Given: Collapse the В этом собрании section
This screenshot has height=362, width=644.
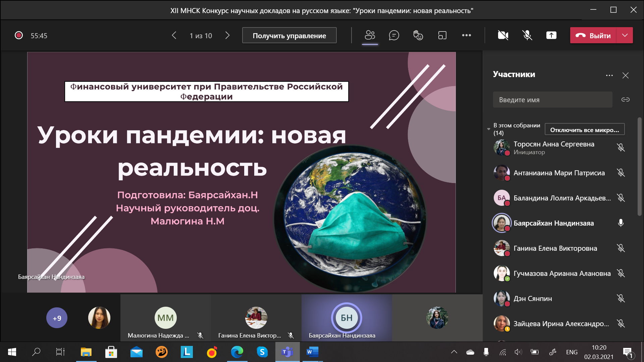Looking at the screenshot, I should tap(488, 129).
